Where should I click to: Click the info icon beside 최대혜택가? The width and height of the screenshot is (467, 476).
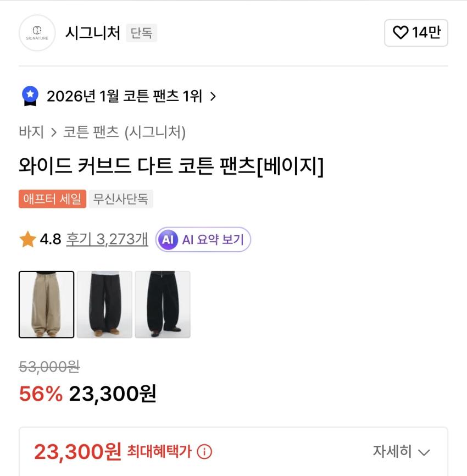coord(204,452)
